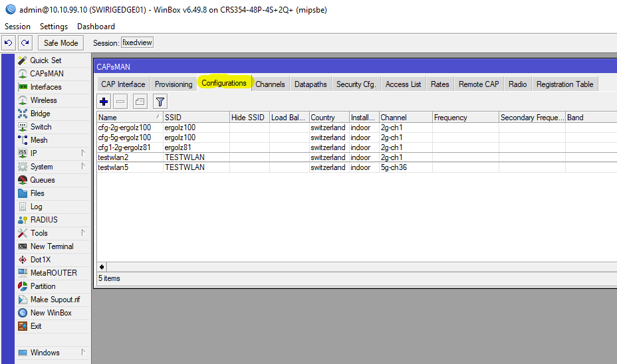Screen dimensions: 617x364
Task: Toggle the Safe Mode button
Action: (x=61, y=43)
